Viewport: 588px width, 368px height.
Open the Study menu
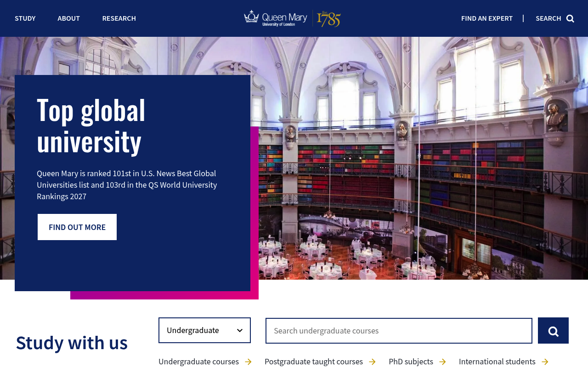click(x=25, y=18)
